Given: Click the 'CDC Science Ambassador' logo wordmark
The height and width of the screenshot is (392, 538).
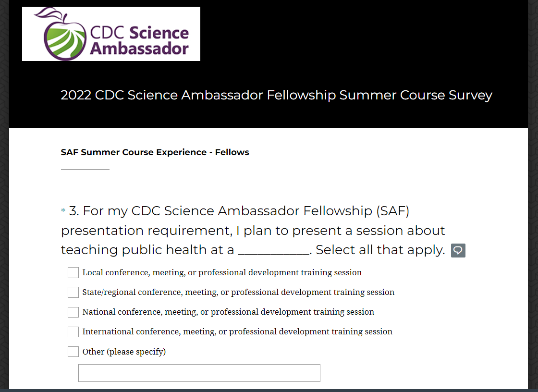Looking at the screenshot, I should point(139,40).
